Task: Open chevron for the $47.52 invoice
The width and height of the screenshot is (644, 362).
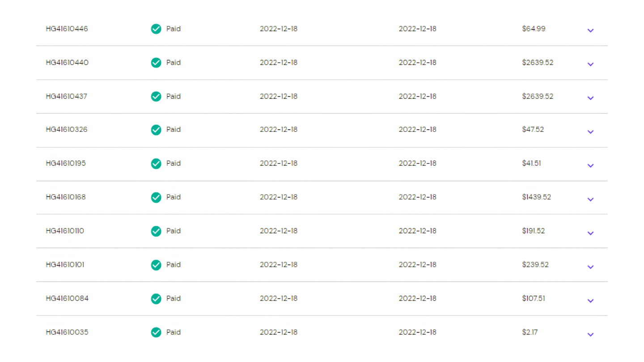Action: point(590,132)
